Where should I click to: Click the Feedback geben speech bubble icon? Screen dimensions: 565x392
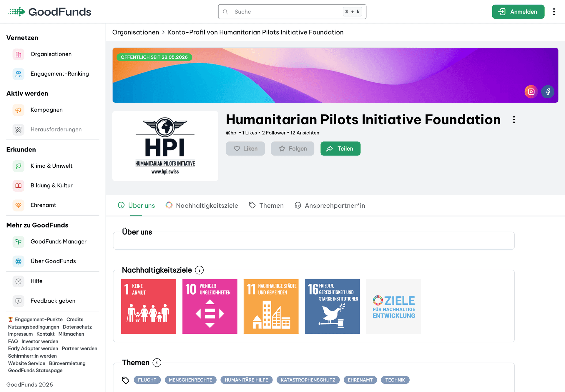(x=19, y=301)
